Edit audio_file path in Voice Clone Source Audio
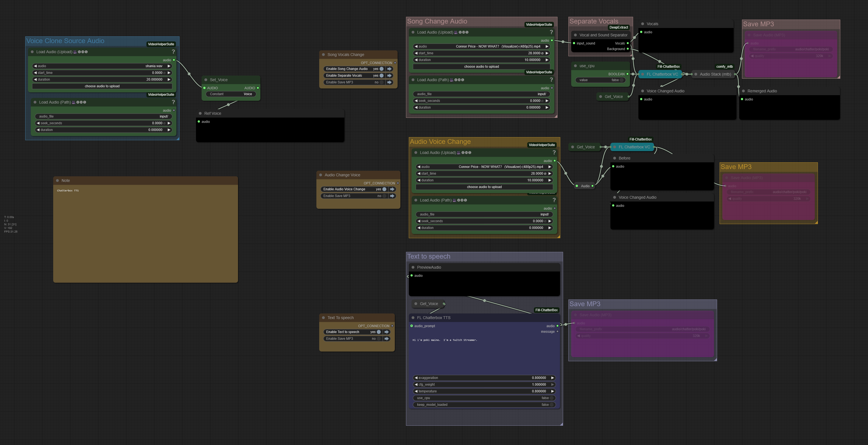This screenshot has width=868, height=445. pyautogui.click(x=103, y=116)
